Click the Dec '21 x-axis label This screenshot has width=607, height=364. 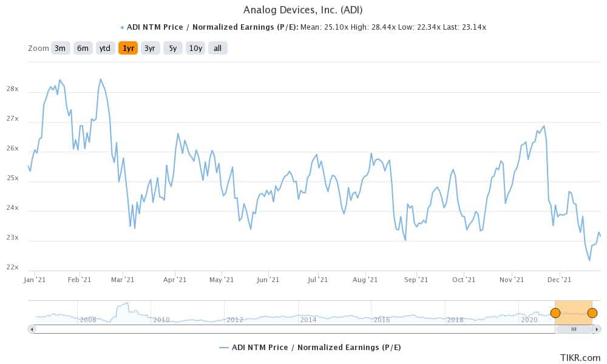[560, 279]
